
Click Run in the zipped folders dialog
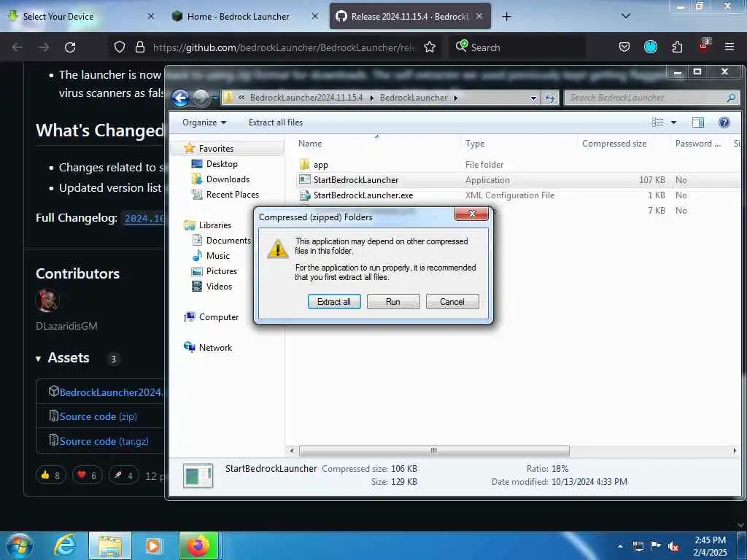pos(393,301)
